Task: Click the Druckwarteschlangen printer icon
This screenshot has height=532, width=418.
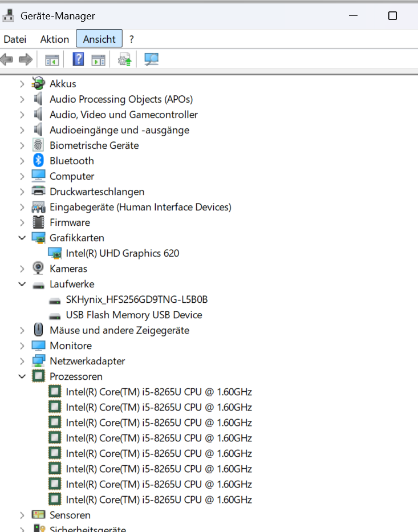Action: click(38, 191)
